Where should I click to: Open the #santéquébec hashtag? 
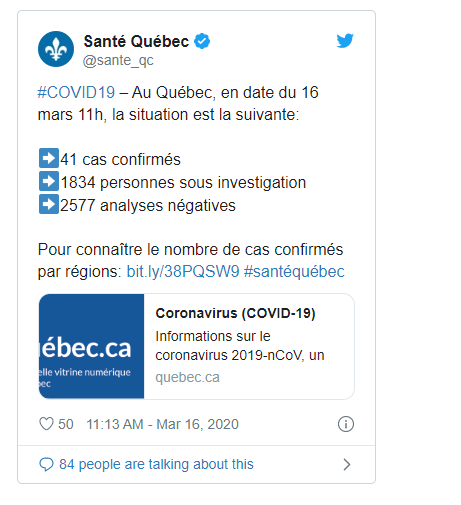(294, 271)
